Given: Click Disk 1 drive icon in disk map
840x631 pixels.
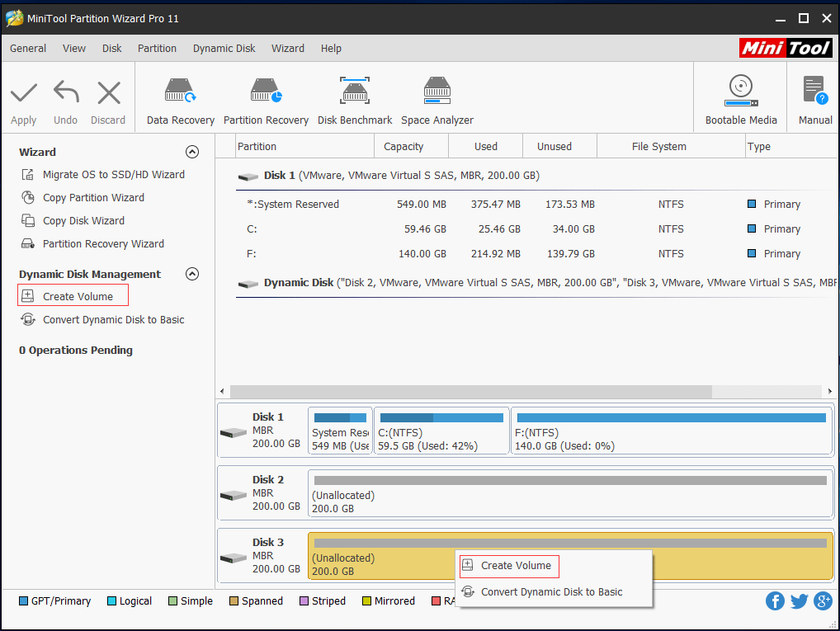Looking at the screenshot, I should [234, 432].
